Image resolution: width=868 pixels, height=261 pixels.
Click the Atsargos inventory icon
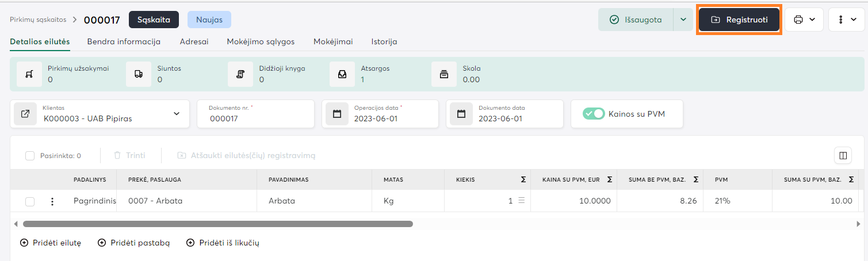[x=342, y=74]
